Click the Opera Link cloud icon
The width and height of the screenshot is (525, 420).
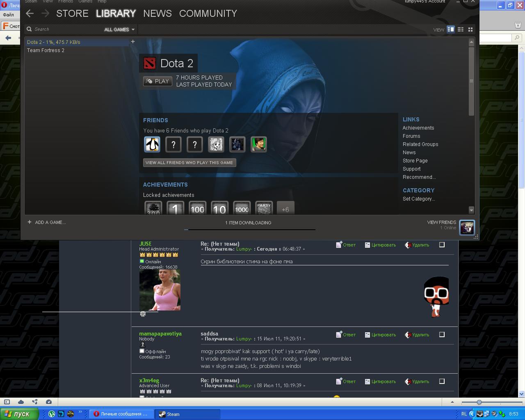coord(21,402)
